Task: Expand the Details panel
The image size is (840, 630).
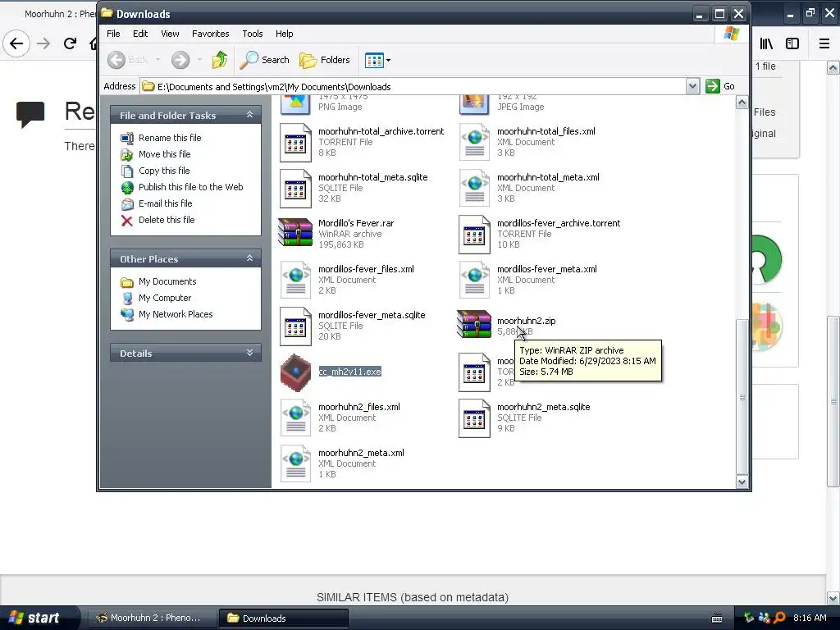Action: click(249, 353)
